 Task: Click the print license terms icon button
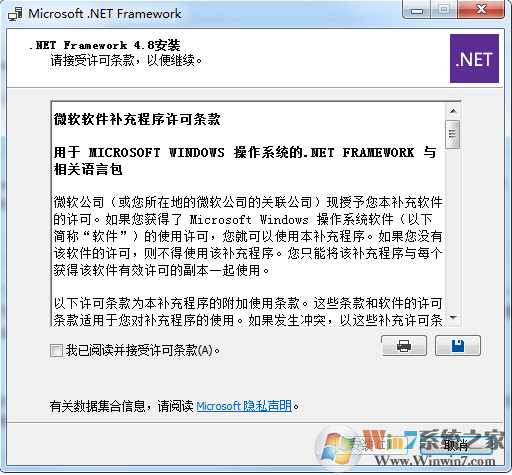tap(404, 346)
